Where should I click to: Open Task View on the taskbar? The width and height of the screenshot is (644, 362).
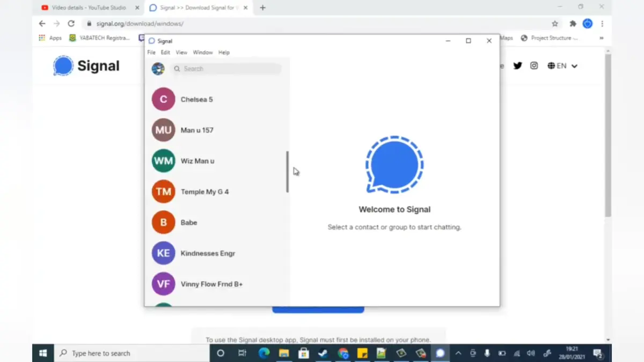pyautogui.click(x=242, y=353)
